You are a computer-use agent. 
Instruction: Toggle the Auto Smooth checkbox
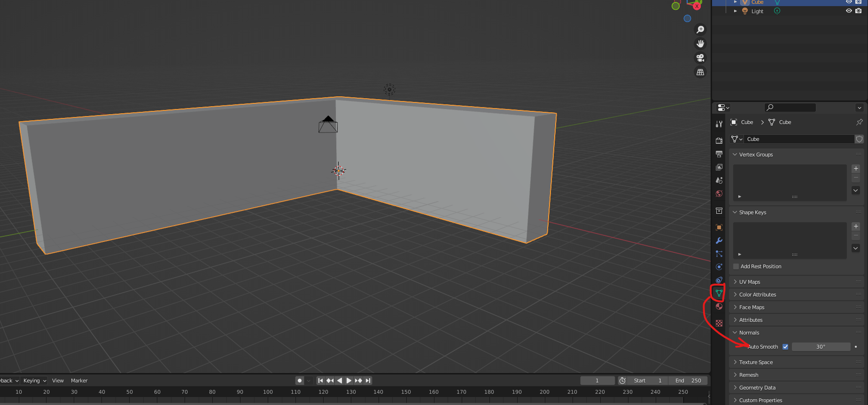pyautogui.click(x=785, y=347)
